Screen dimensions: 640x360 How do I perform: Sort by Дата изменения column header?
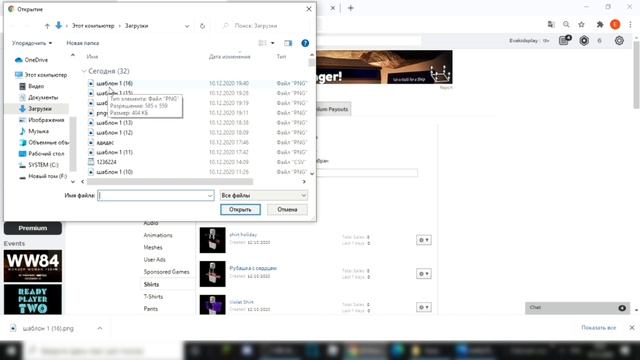pyautogui.click(x=229, y=57)
